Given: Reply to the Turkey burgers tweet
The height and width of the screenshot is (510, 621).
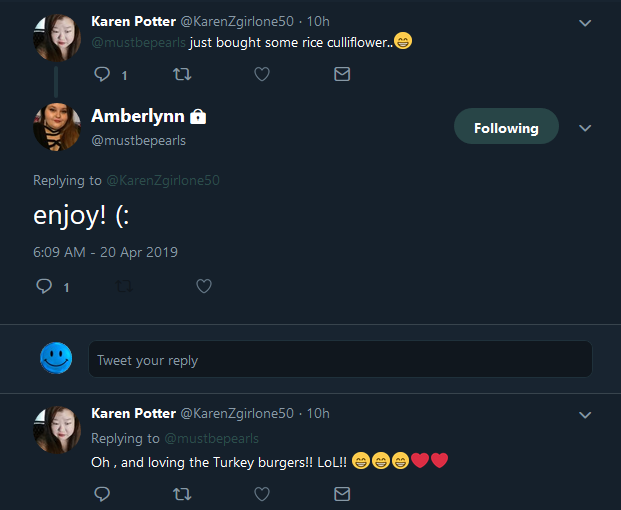Looking at the screenshot, I should 102,494.
